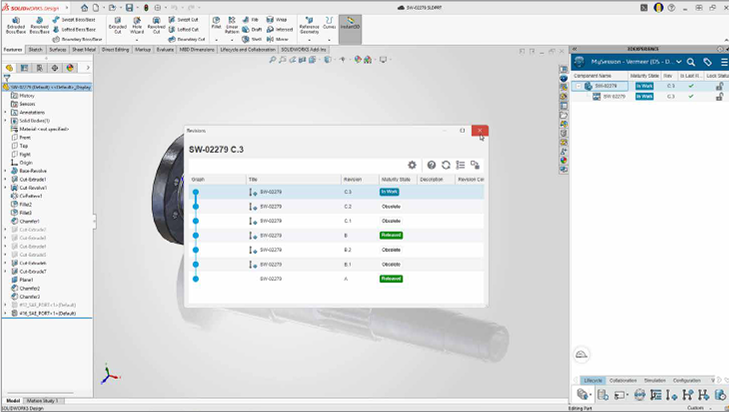Switch to the Sketch tab
The width and height of the screenshot is (729, 412).
(35, 49)
